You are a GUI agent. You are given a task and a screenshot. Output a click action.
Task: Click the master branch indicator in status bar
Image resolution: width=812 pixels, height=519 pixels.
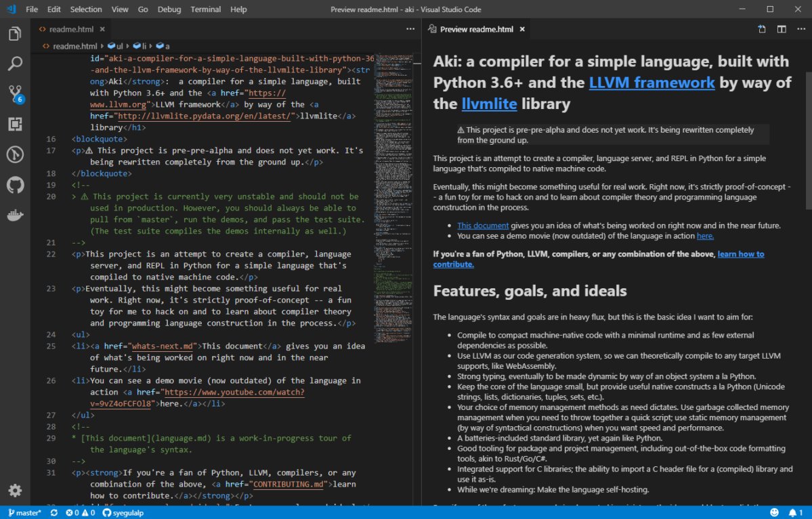pyautogui.click(x=24, y=513)
